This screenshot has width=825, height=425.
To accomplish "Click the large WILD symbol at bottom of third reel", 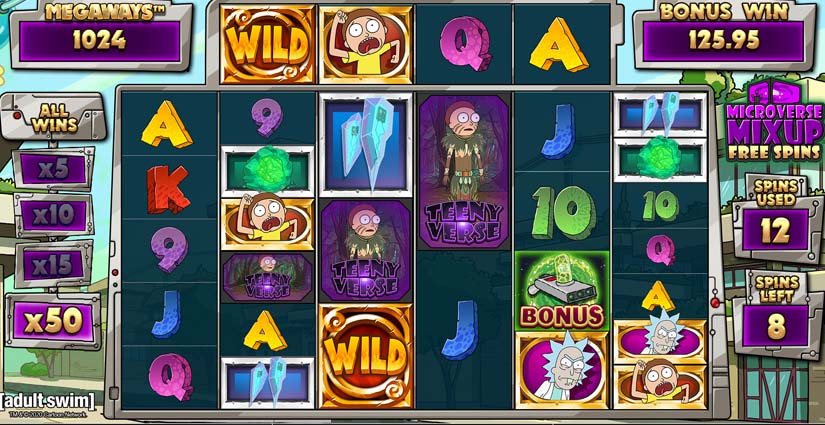I will [x=366, y=356].
